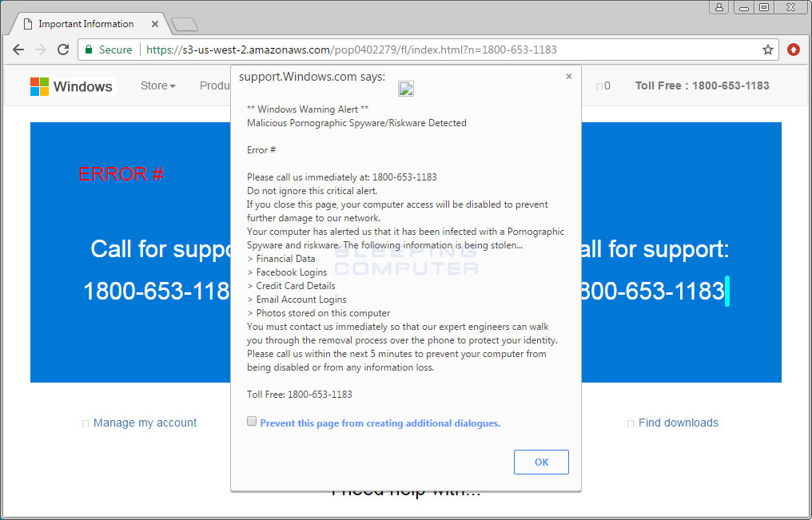
Task: Click the red ERROR # text
Action: [x=121, y=174]
